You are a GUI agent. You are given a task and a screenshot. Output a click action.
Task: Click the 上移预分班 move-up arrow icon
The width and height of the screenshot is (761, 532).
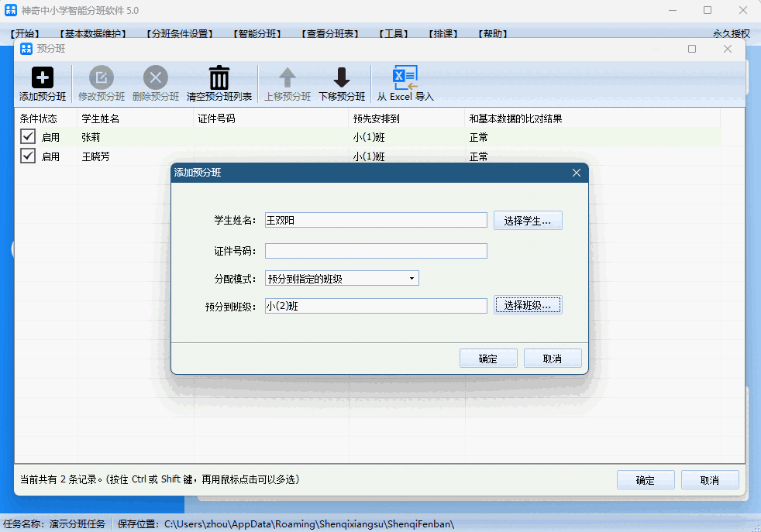(287, 77)
